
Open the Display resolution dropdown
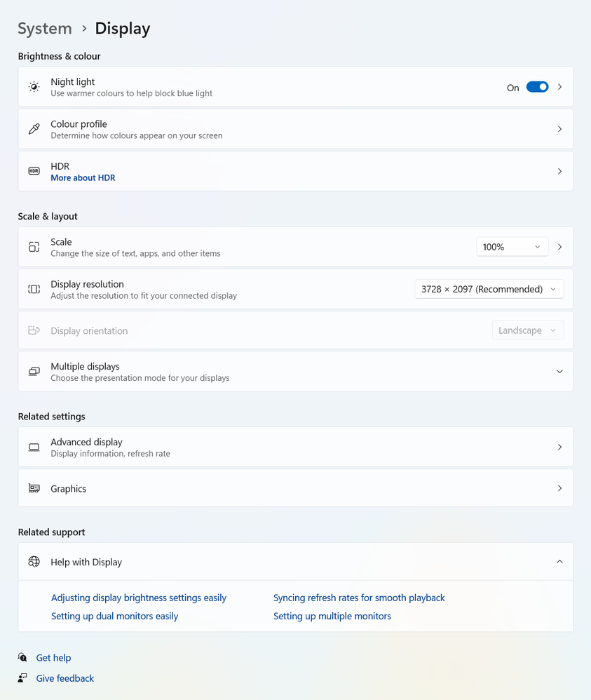[489, 289]
